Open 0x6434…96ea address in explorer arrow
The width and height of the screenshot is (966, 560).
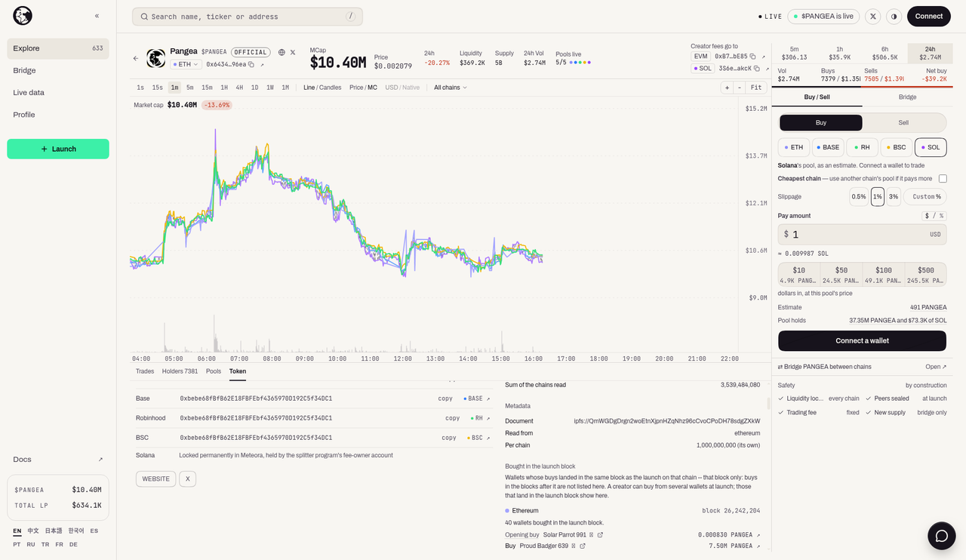pyautogui.click(x=262, y=65)
